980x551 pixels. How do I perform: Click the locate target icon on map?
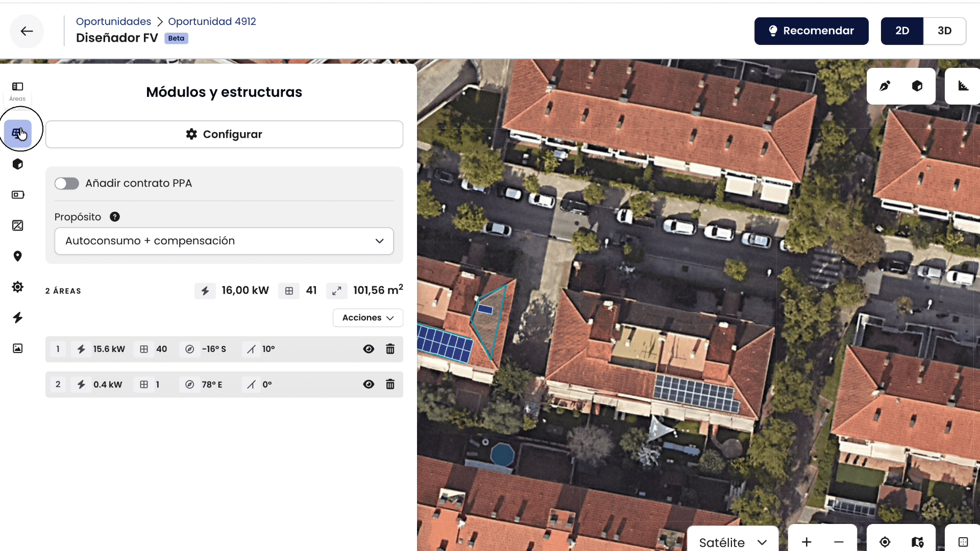[885, 542]
